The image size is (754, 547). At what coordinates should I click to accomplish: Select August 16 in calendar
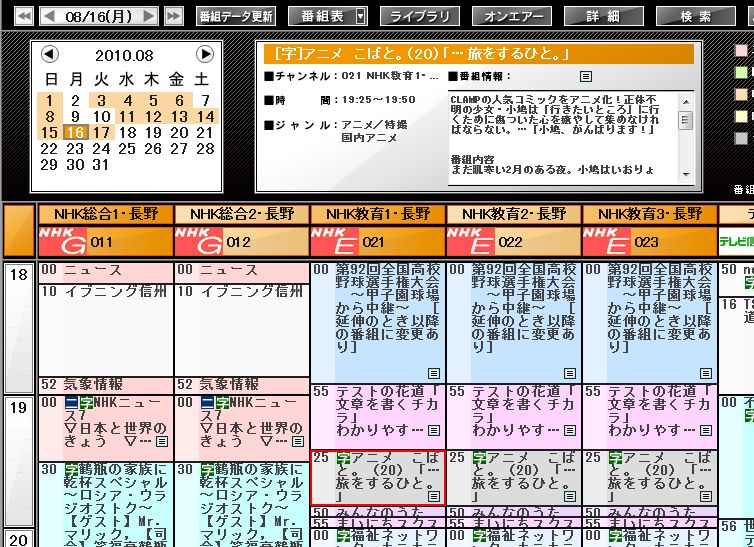(x=75, y=133)
